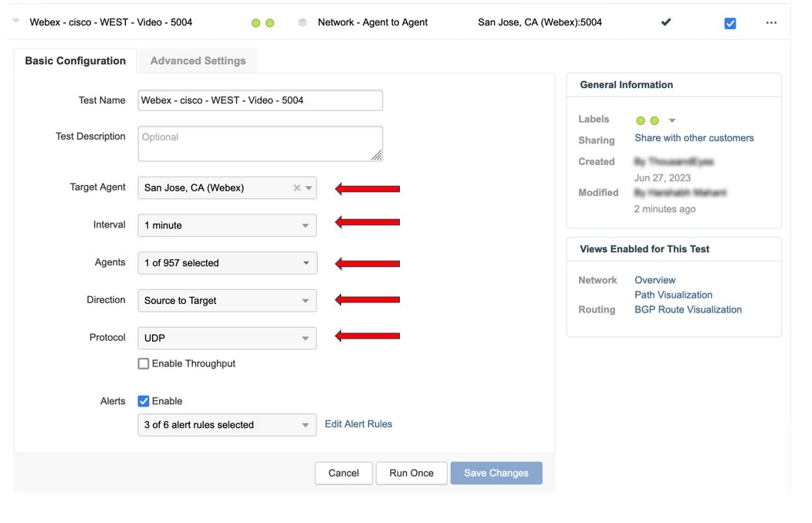
Task: Switch to the Basic Configuration tab
Action: (x=76, y=60)
